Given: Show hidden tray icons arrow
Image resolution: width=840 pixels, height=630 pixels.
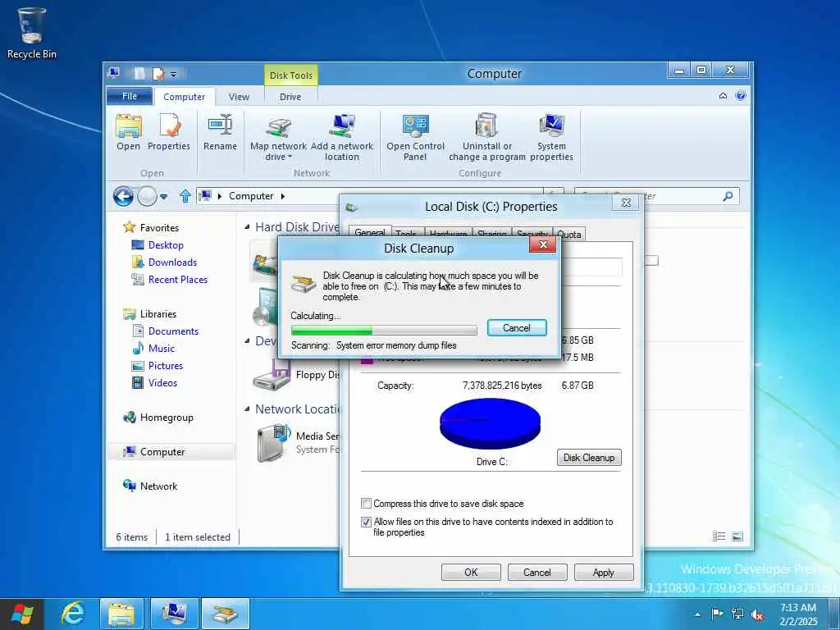Looking at the screenshot, I should tap(697, 614).
